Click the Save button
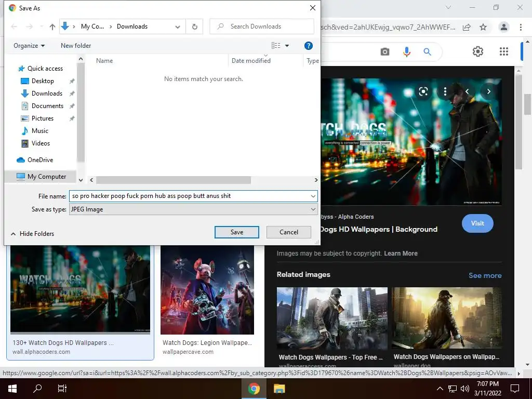532x399 pixels. (x=236, y=232)
